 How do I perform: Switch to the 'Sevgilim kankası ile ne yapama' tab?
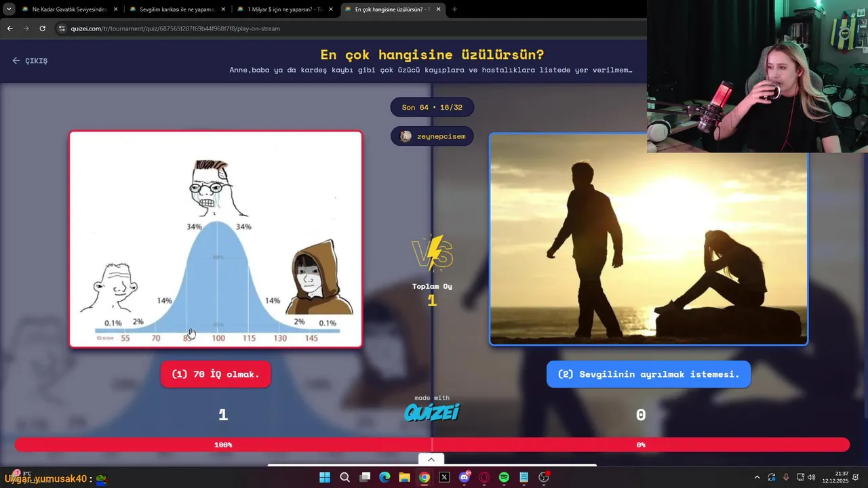pos(176,9)
